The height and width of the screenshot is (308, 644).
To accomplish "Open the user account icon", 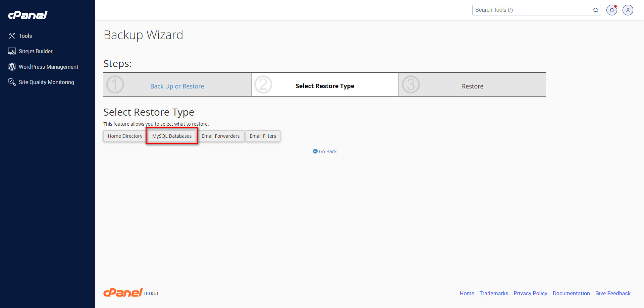I will click(x=628, y=10).
